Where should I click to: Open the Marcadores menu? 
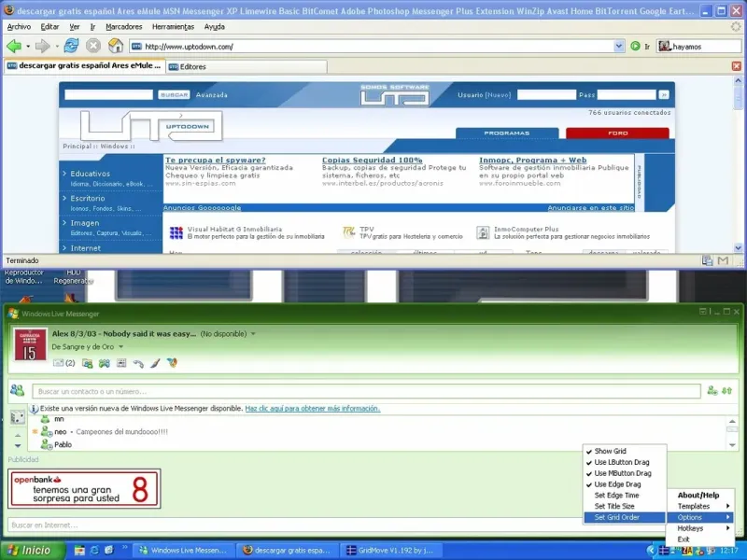point(124,27)
